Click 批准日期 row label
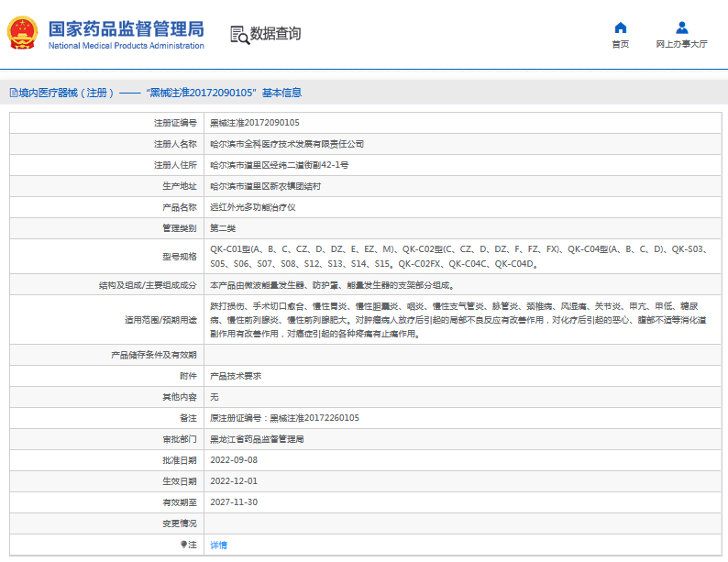 coord(180,460)
